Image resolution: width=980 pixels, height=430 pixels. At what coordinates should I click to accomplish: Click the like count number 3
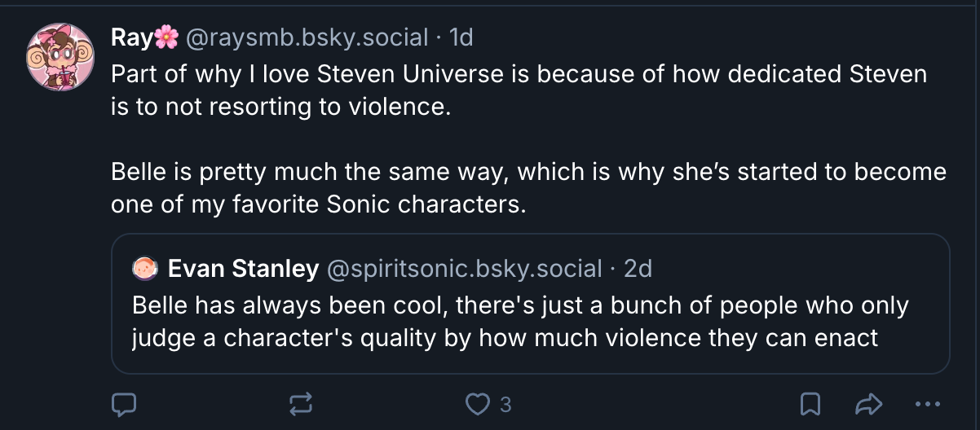tap(505, 404)
